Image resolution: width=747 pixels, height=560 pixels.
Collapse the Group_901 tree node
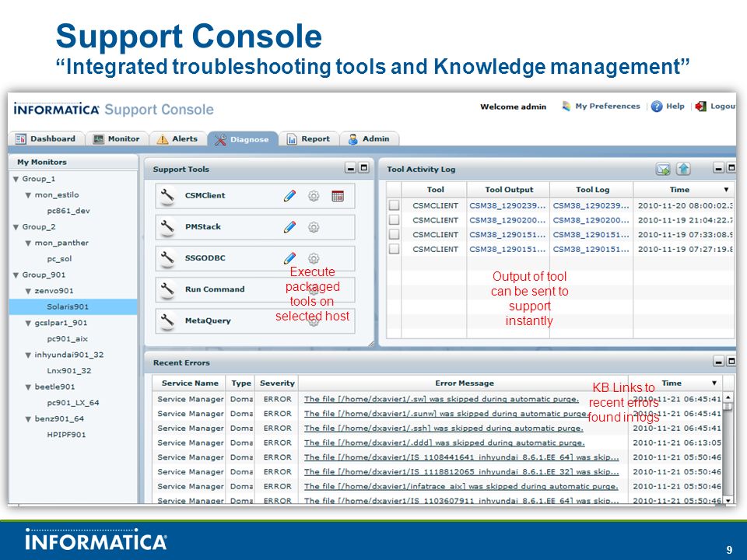pos(16,275)
